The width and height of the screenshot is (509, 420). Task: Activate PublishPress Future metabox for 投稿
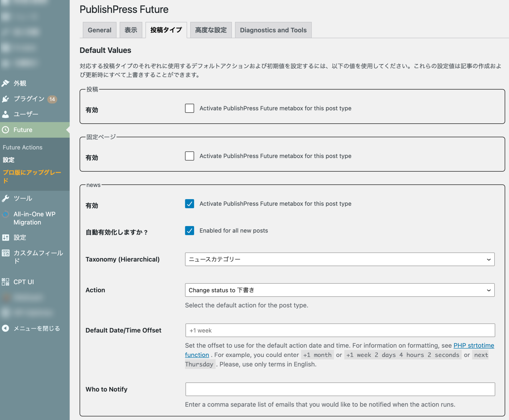(189, 108)
